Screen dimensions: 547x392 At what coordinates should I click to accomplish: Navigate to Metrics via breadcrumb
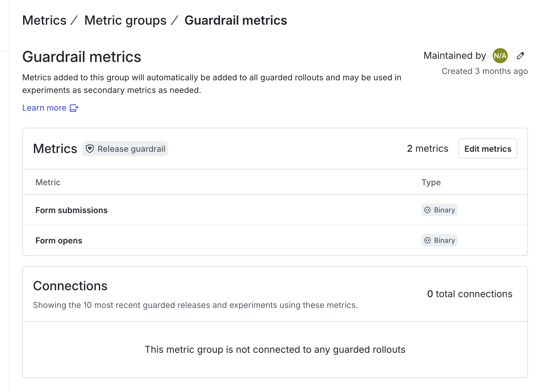(45, 20)
